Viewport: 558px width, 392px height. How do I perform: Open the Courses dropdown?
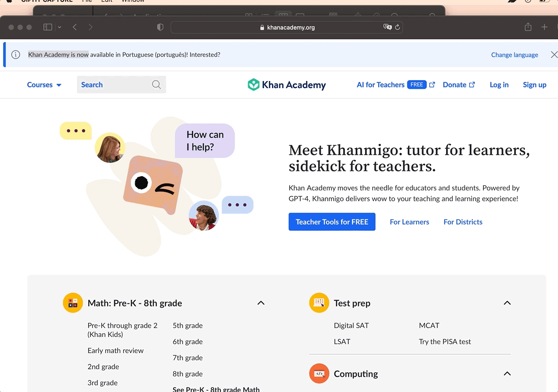(44, 85)
